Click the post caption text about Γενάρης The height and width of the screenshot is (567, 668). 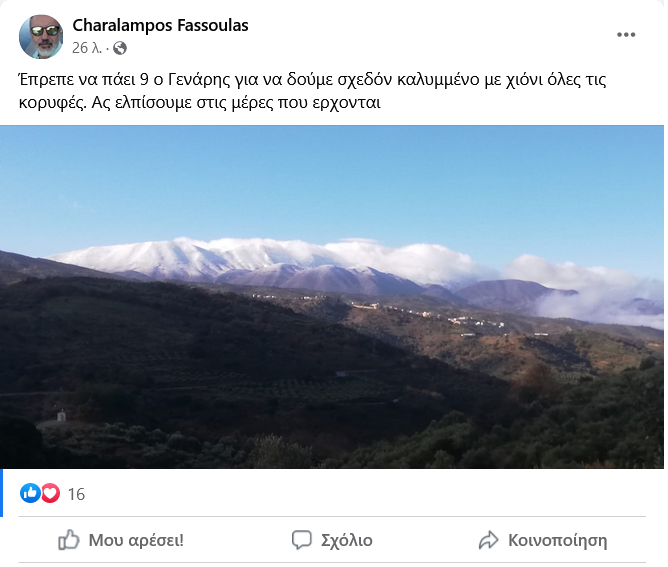tap(312, 91)
